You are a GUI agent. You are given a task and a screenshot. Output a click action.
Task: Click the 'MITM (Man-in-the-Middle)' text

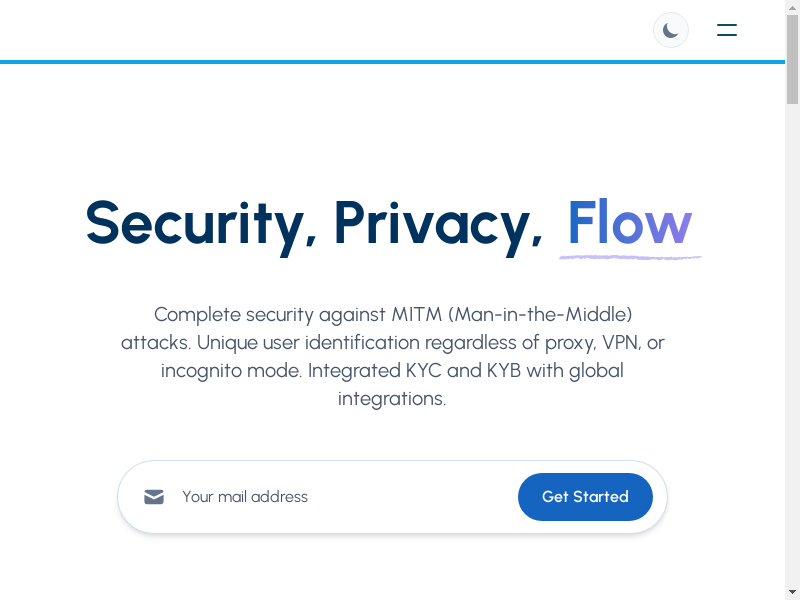(x=540, y=314)
